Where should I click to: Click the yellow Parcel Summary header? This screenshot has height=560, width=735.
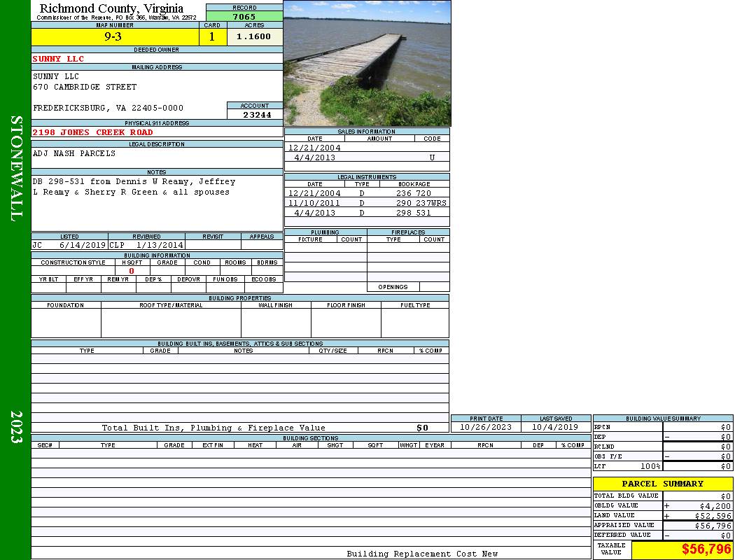[662, 484]
